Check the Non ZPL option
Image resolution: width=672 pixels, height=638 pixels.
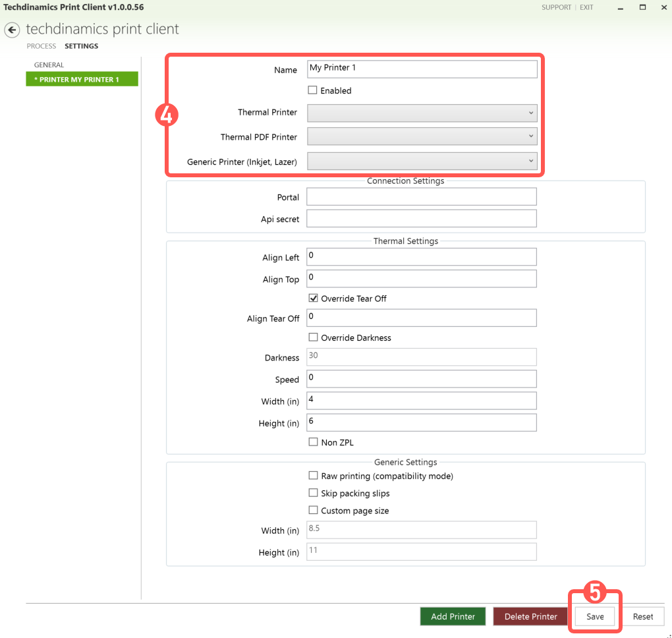tap(314, 442)
